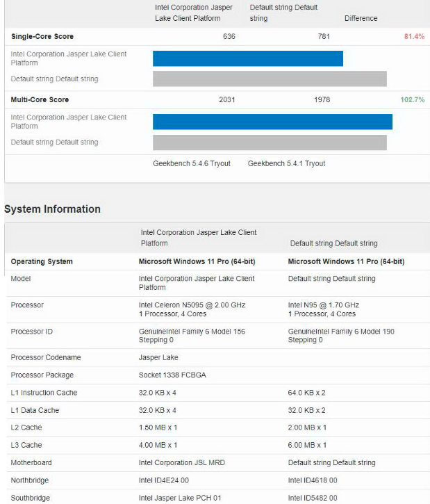This screenshot has height=504, width=430.
Task: Click the Multi-Core Score row label
Action: [x=40, y=100]
